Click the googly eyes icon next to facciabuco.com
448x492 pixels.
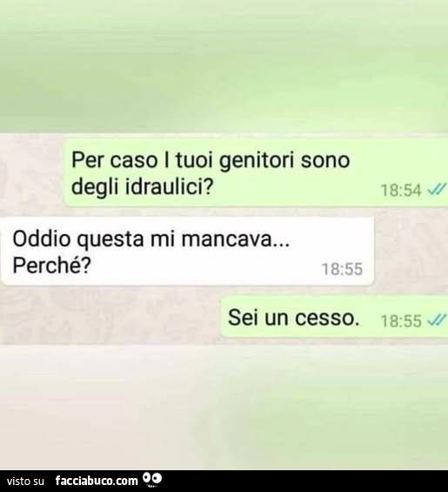[152, 480]
